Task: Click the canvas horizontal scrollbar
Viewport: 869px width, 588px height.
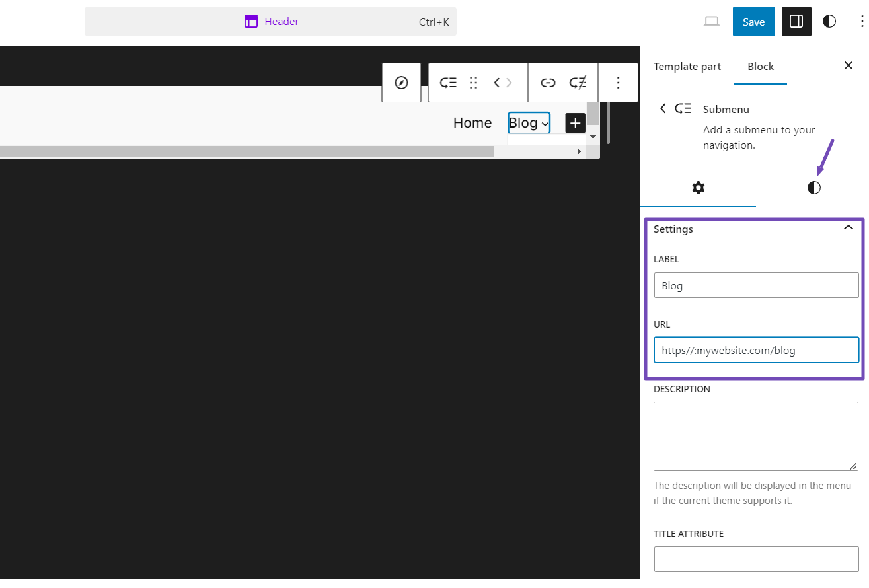Action: pos(247,151)
